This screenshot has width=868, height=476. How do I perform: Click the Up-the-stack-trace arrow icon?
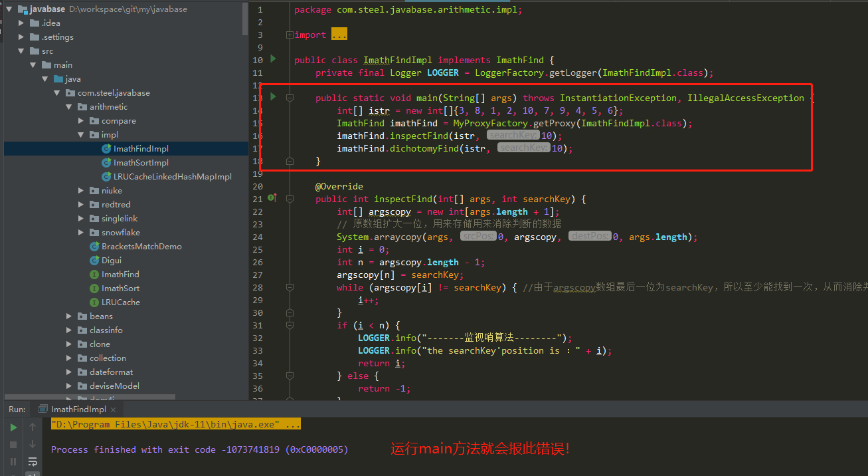tap(32, 426)
